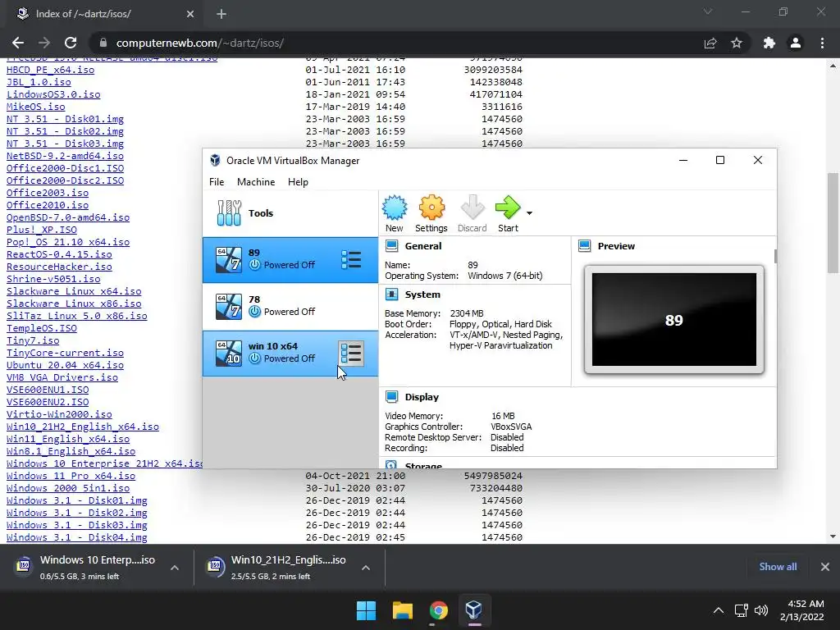
Task: Click Office2003.iso link
Action: 48,193
